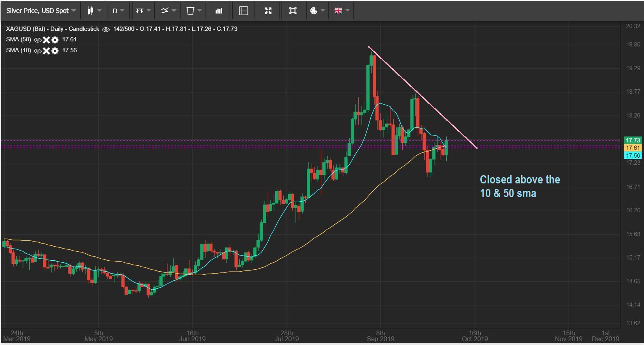This screenshot has height=345, width=644.
Task: Click the 19.29 price axis label
Action: tap(633, 68)
